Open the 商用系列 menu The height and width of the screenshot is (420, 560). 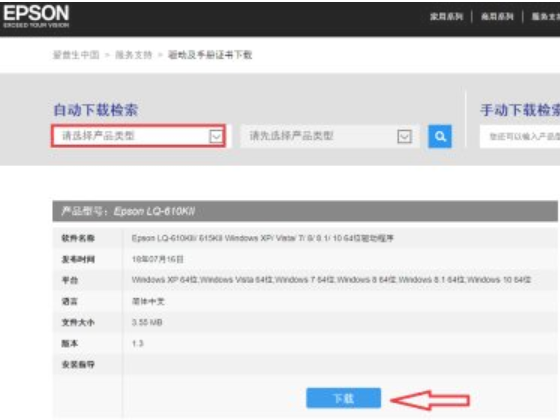pyautogui.click(x=497, y=16)
